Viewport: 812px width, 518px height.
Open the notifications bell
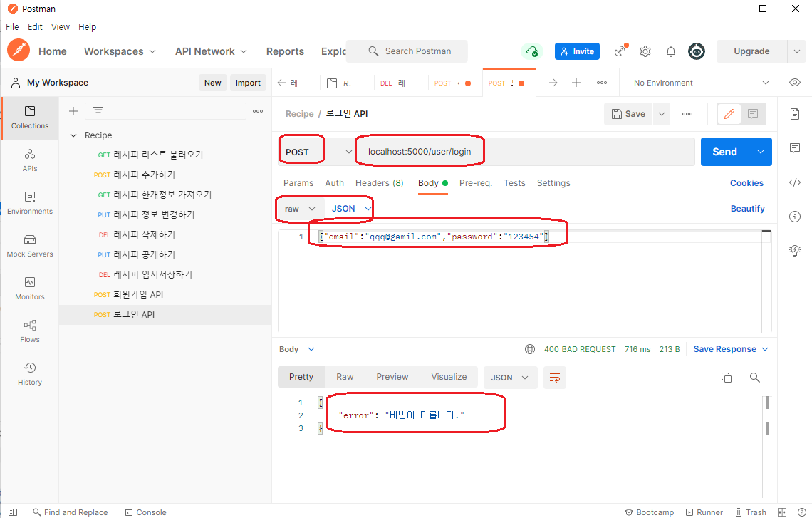671,51
